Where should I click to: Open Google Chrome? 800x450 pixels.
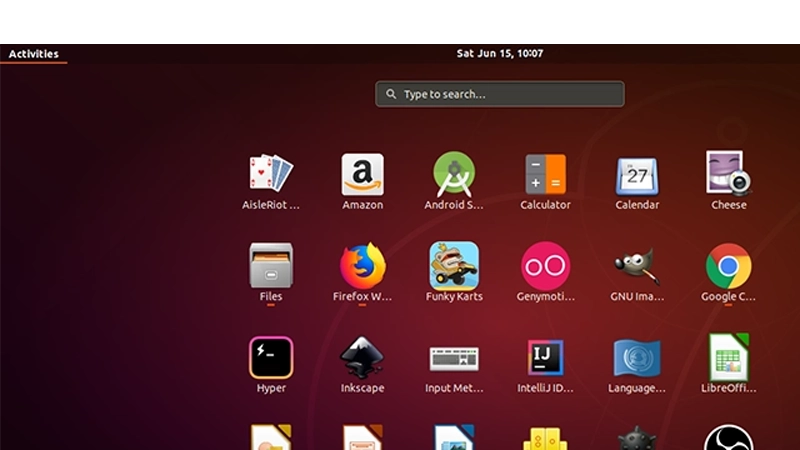[729, 273]
